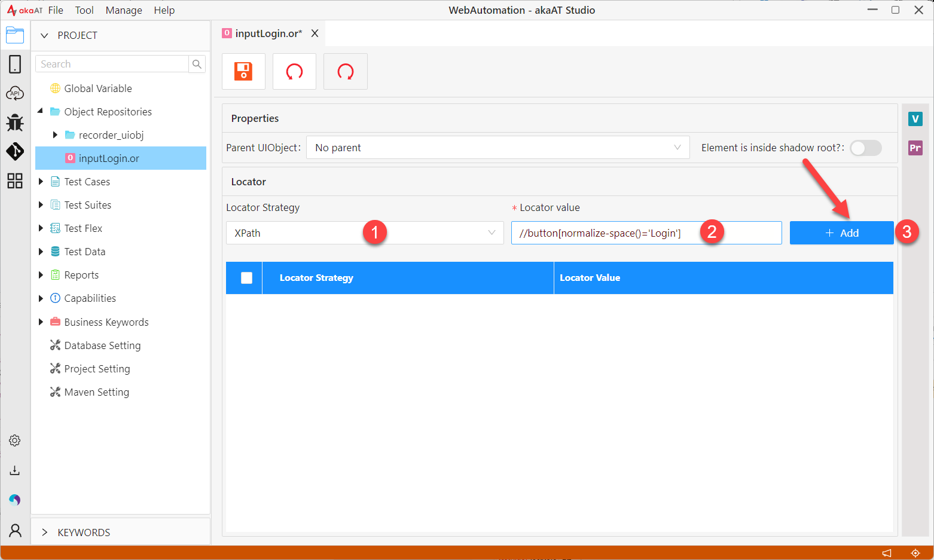Expand the recorder_uiobj folder arrow
This screenshot has width=934, height=560.
click(55, 135)
